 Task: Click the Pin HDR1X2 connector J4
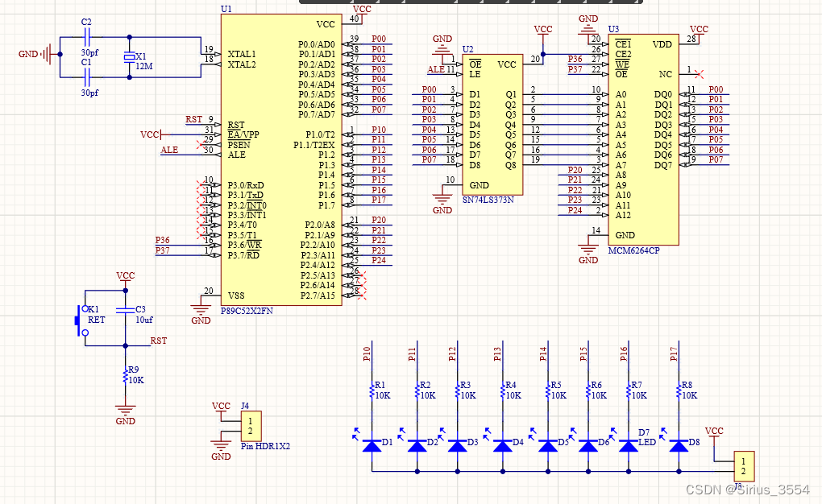coord(251,426)
